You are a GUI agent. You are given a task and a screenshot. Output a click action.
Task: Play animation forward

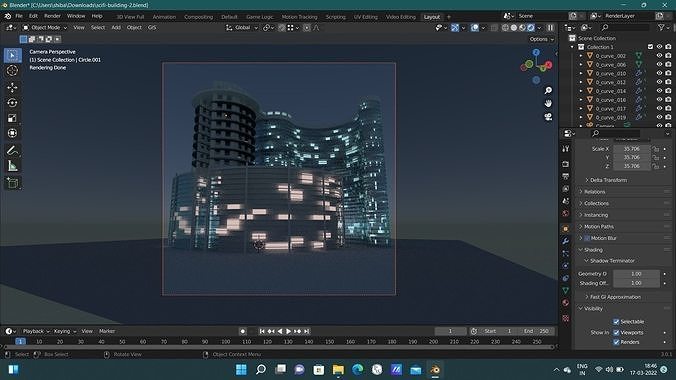point(288,331)
